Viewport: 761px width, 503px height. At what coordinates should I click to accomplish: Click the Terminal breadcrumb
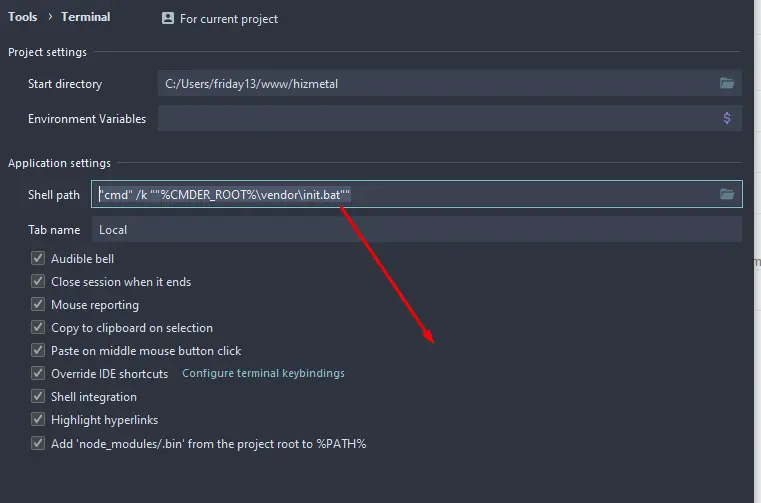pos(85,17)
